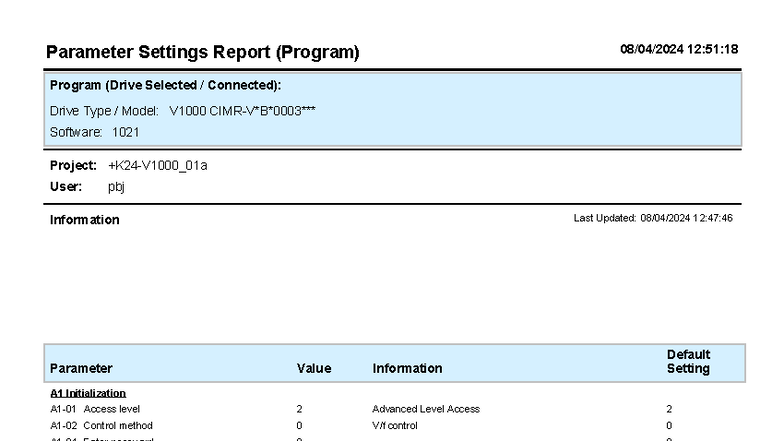Click 'V/f control' information text
The width and height of the screenshot is (784, 441).
tap(395, 426)
